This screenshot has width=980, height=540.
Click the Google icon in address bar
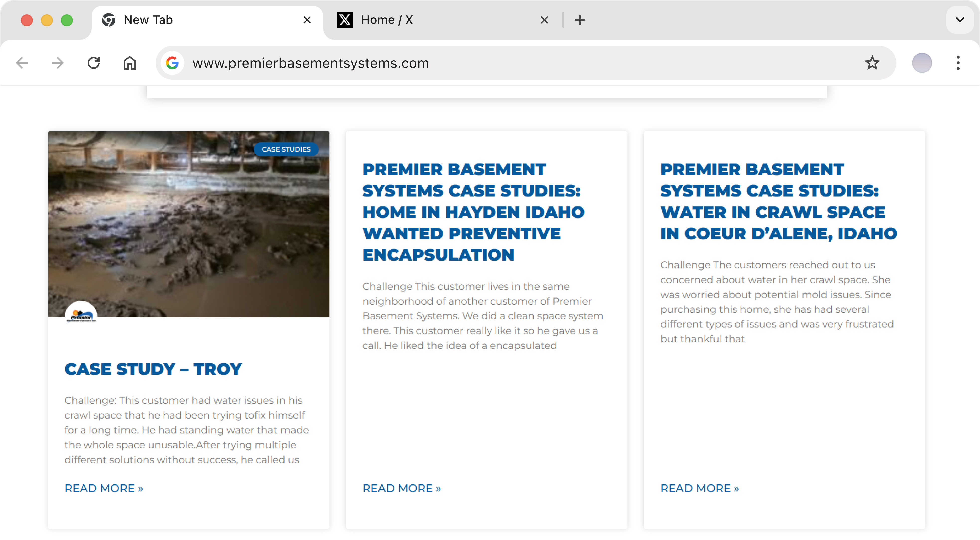tap(172, 63)
